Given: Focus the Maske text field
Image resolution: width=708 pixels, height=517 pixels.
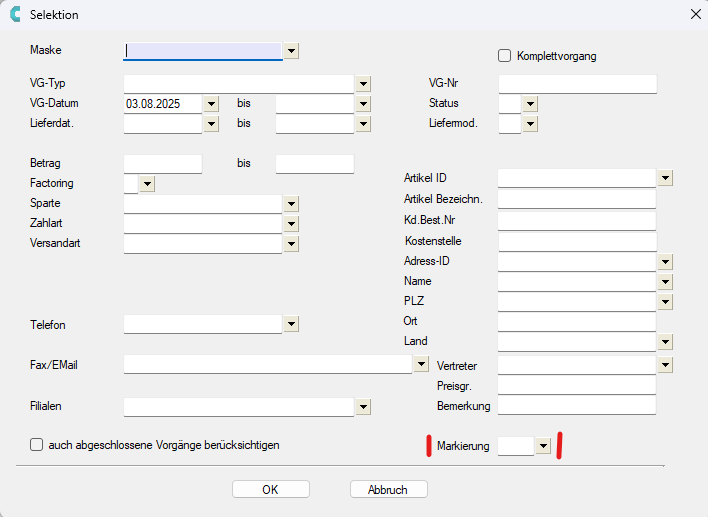Looking at the screenshot, I should pos(203,51).
